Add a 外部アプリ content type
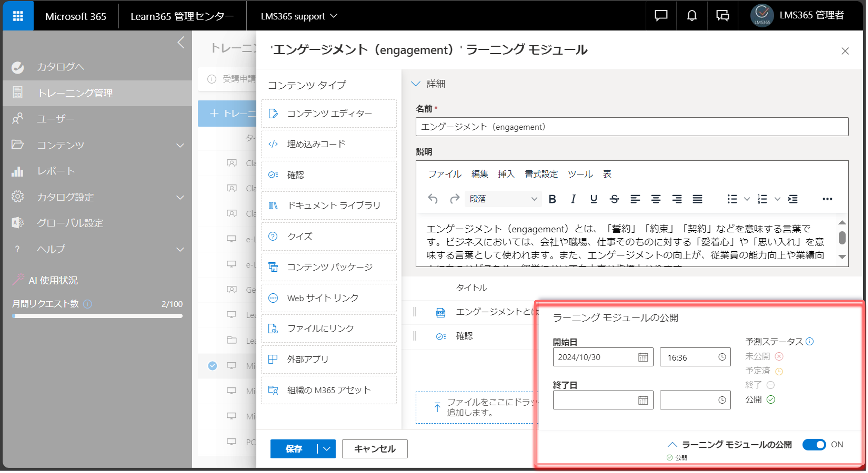The width and height of the screenshot is (868, 473). click(x=329, y=359)
